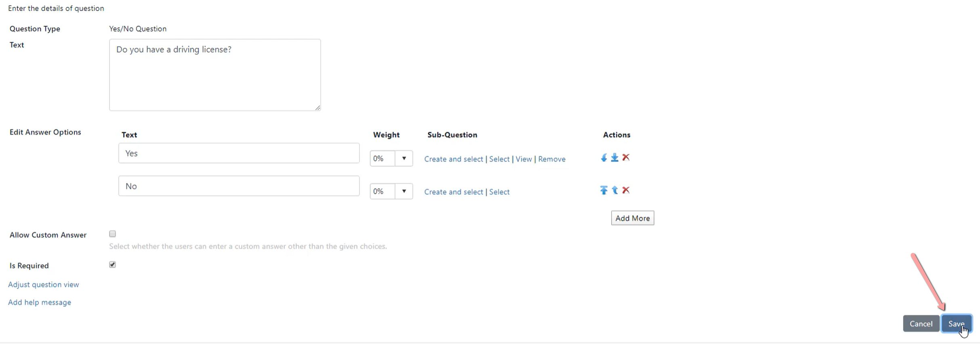Click the 'Actions' column header
The width and height of the screenshot is (980, 344).
(616, 135)
